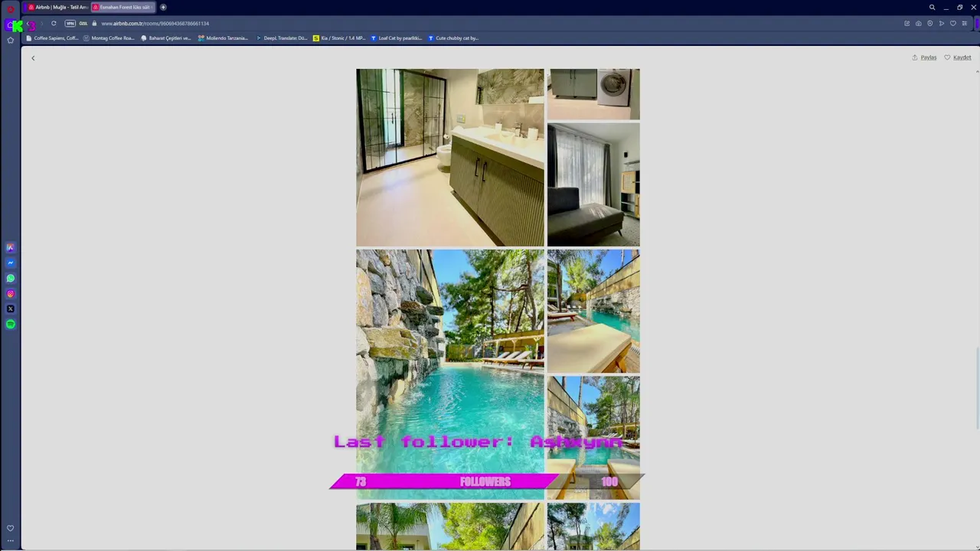This screenshot has height=551, width=980.
Task: Open a new browser tab
Action: (x=163, y=7)
